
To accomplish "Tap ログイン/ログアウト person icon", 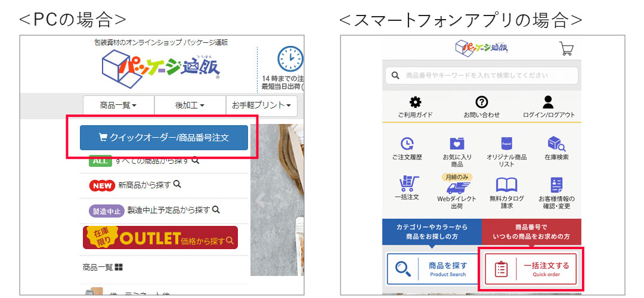I will [x=549, y=102].
